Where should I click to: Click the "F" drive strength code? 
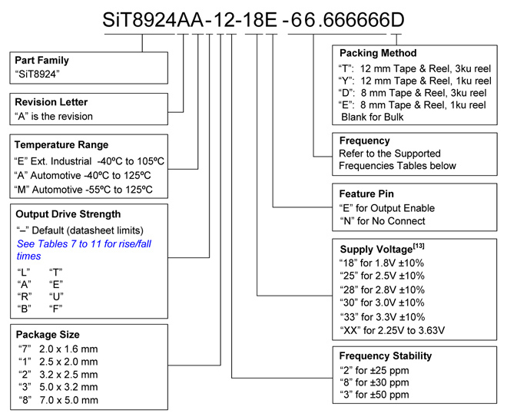pyautogui.click(x=55, y=309)
